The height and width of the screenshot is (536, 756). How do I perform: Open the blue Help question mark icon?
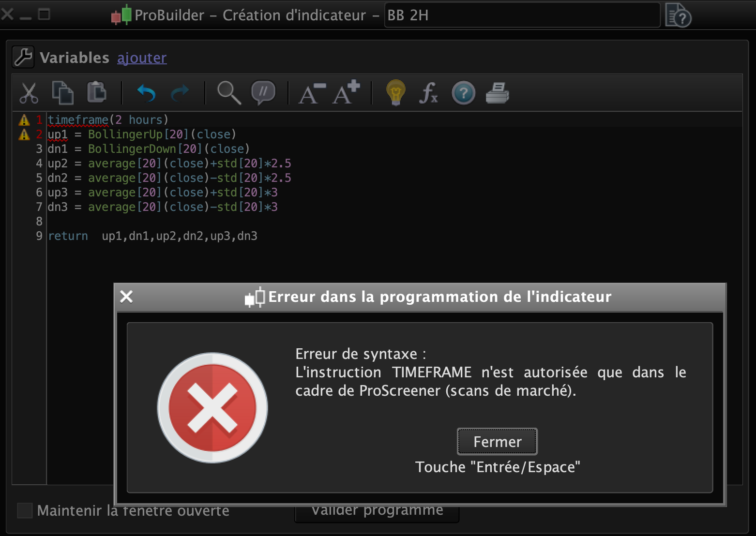(463, 93)
